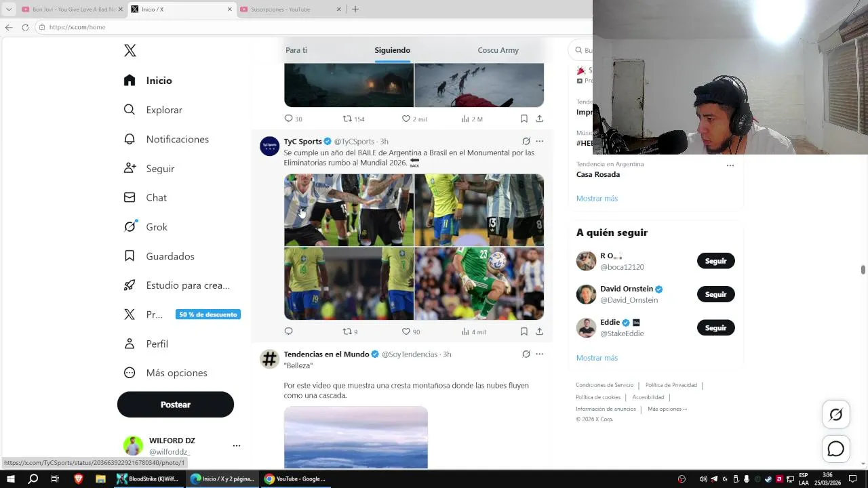Open Chat messages in the sidebar
The width and height of the screenshot is (868, 488).
click(x=145, y=197)
